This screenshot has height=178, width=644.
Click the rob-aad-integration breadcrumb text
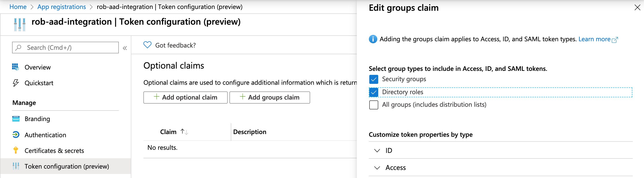point(169,7)
